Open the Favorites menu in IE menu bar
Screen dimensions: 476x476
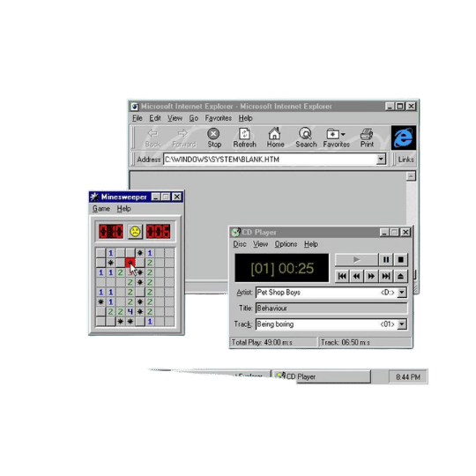(x=219, y=118)
